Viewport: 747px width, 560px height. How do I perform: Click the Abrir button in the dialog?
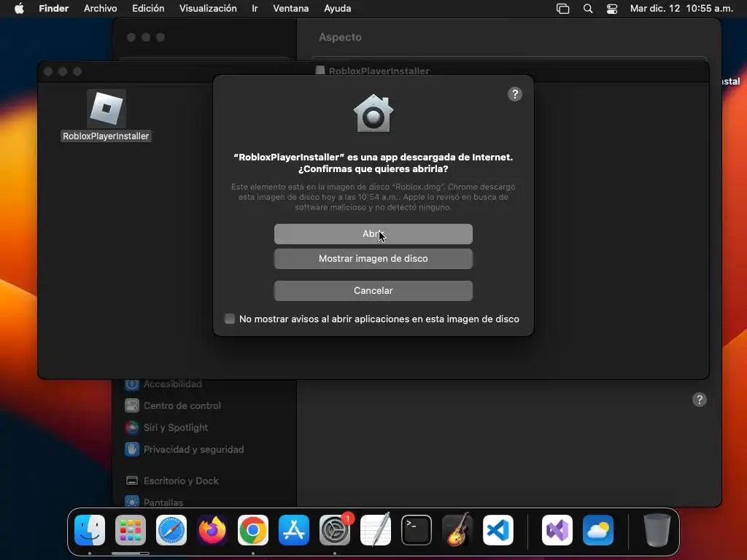tap(373, 234)
